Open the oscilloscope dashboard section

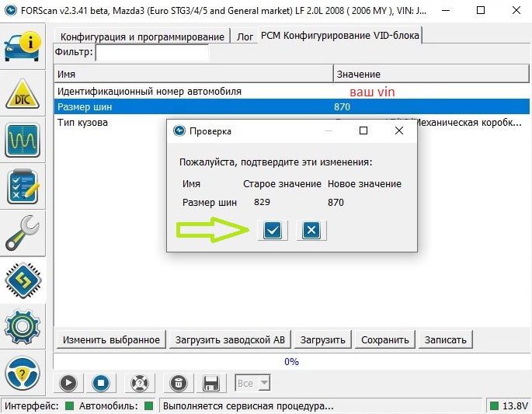(x=23, y=141)
